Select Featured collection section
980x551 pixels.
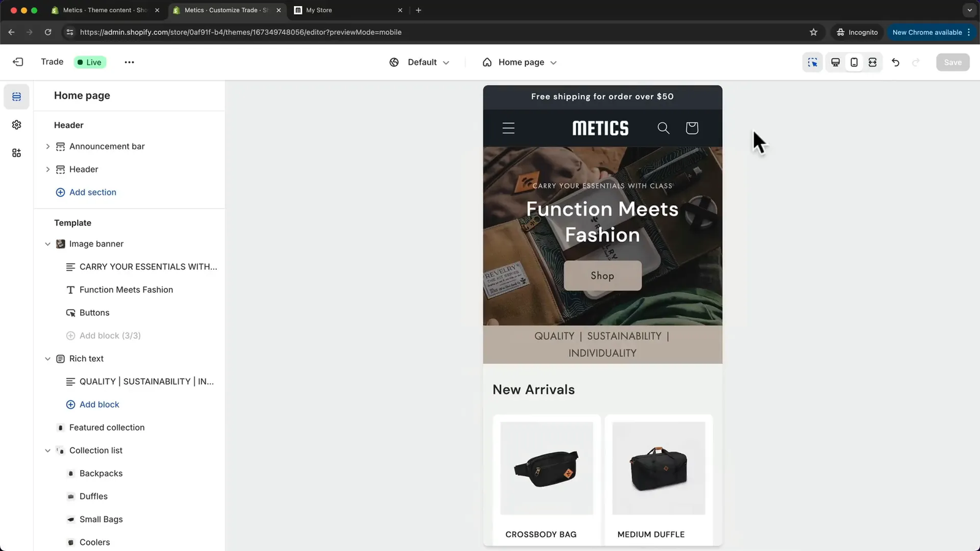107,427
